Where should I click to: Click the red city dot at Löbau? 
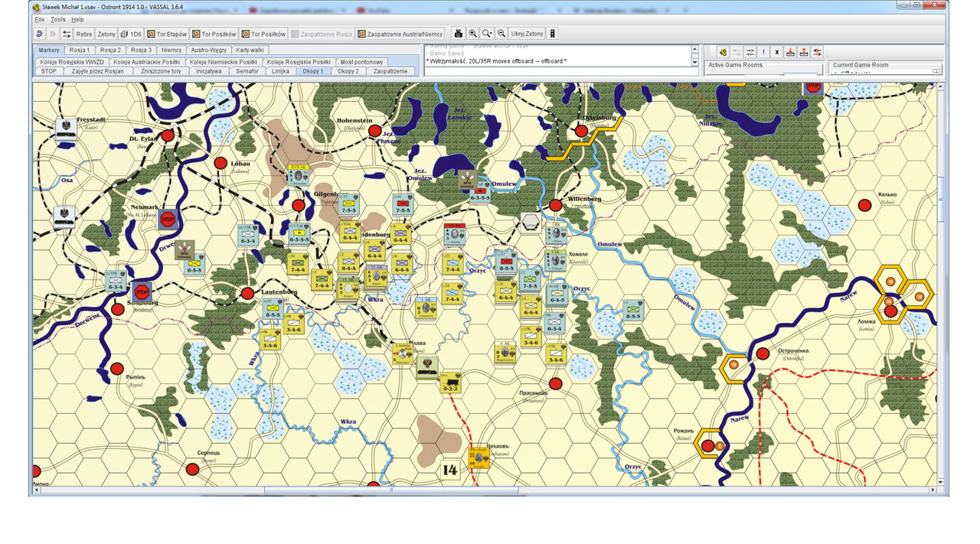[x=220, y=163]
